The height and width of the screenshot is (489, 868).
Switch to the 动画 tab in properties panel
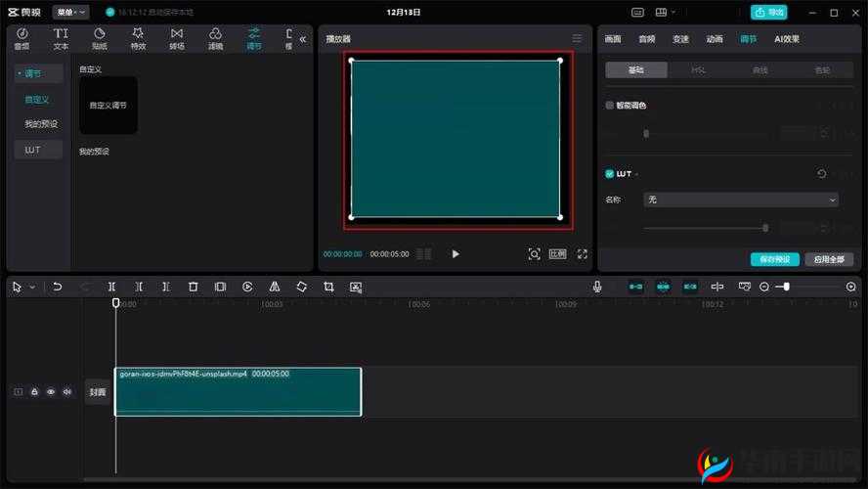[715, 39]
